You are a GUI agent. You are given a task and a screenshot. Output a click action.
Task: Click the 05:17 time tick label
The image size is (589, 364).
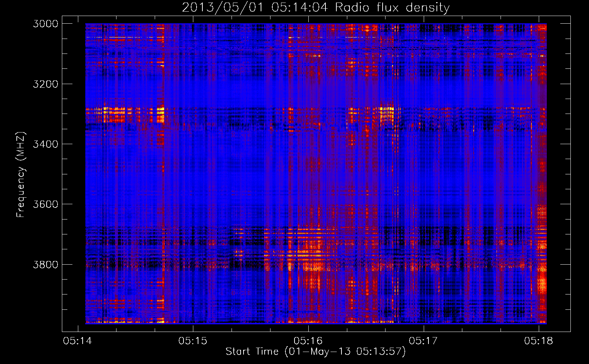(x=423, y=341)
